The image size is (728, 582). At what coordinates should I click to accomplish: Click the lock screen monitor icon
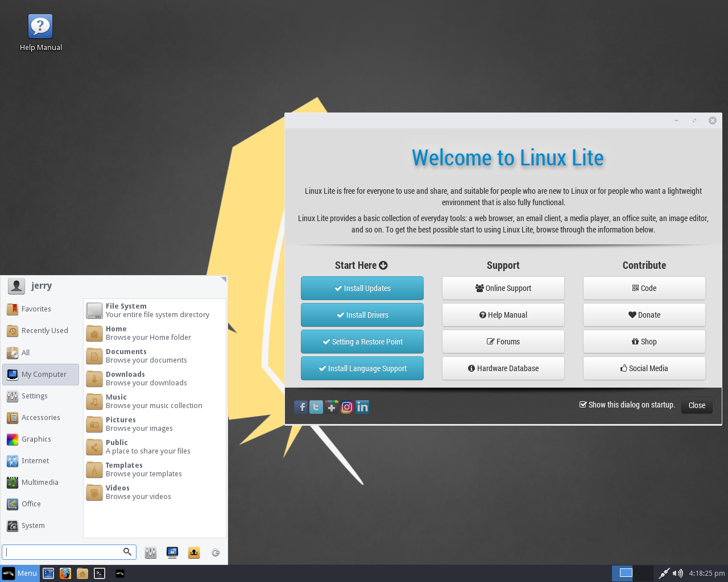click(172, 552)
